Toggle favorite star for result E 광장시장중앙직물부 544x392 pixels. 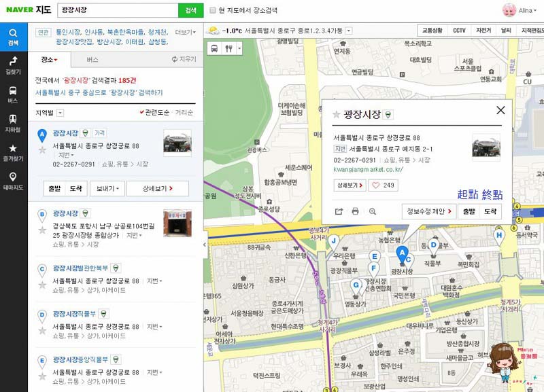[x=42, y=376]
